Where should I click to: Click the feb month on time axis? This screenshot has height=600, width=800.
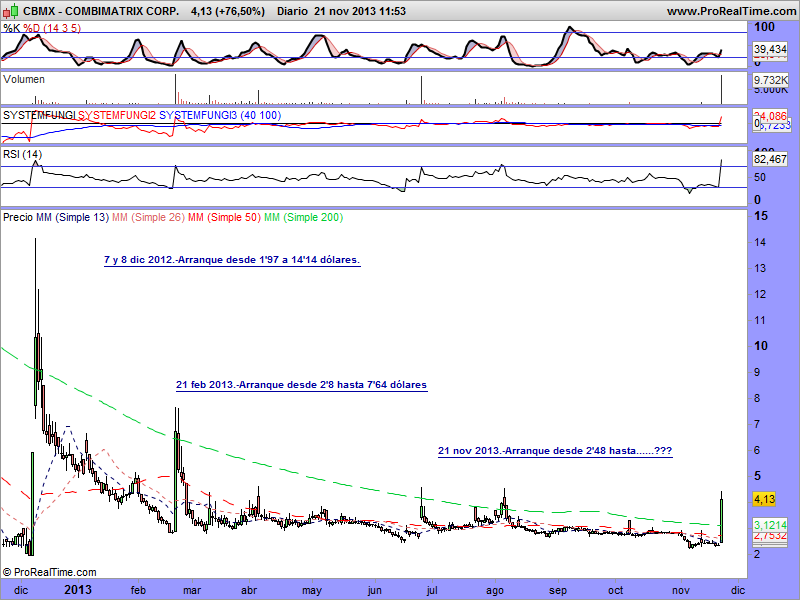(138, 590)
